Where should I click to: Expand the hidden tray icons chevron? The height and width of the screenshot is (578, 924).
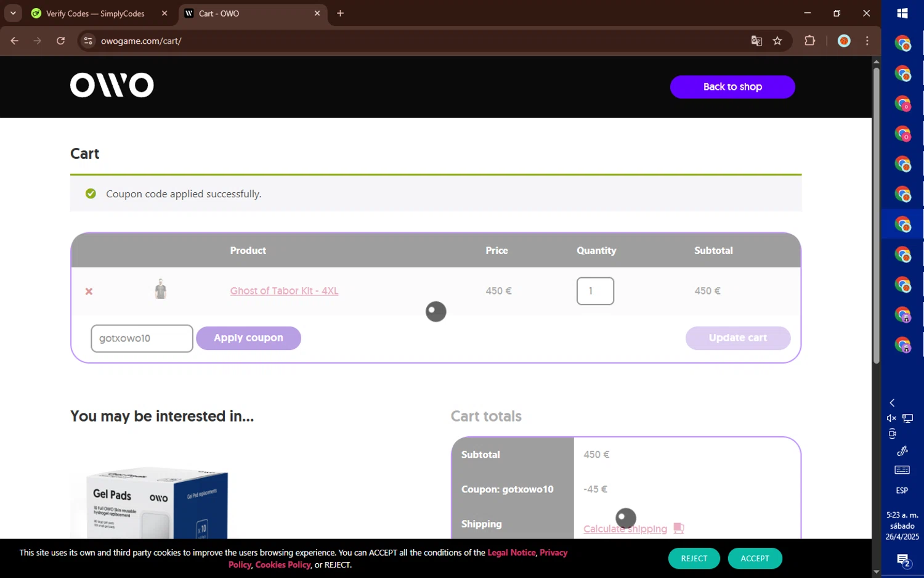pos(892,402)
